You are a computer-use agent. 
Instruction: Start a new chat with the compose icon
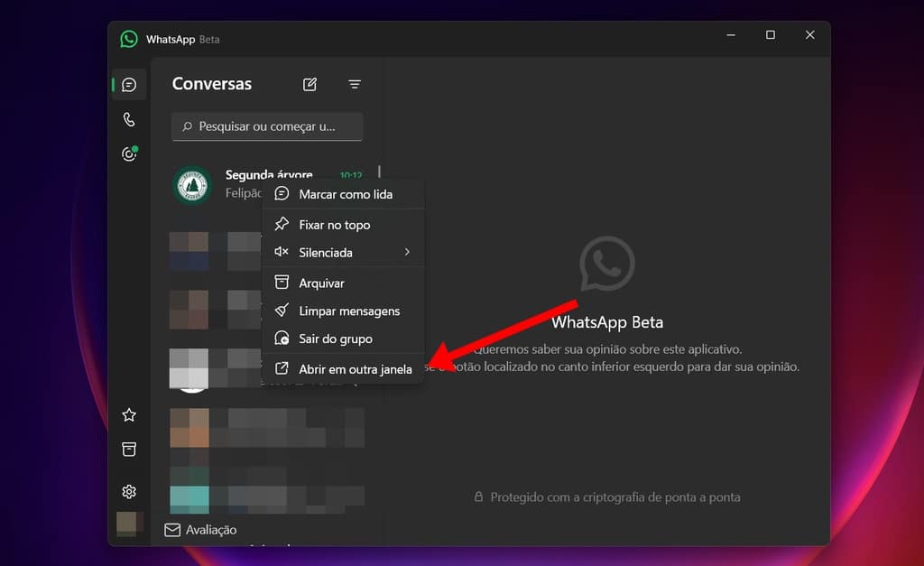tap(309, 83)
